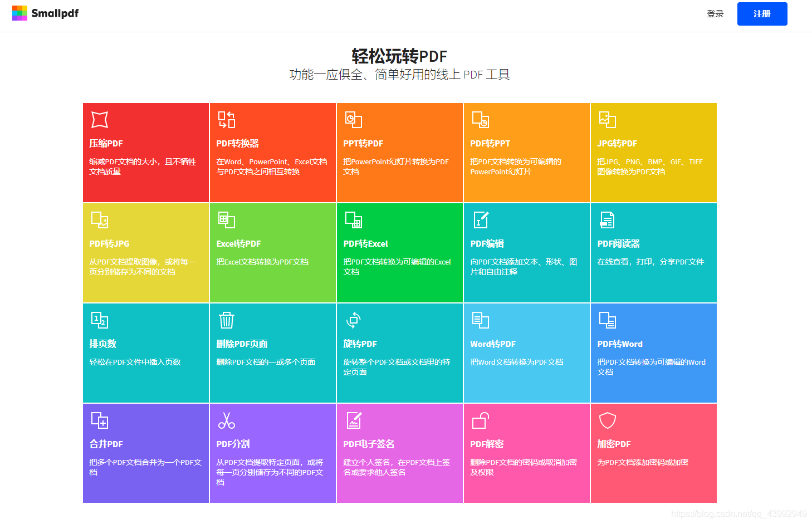Click the description 把多个PDF文档合并为一个PDF文档
Viewport: 812px width, 524px height.
pos(145,467)
